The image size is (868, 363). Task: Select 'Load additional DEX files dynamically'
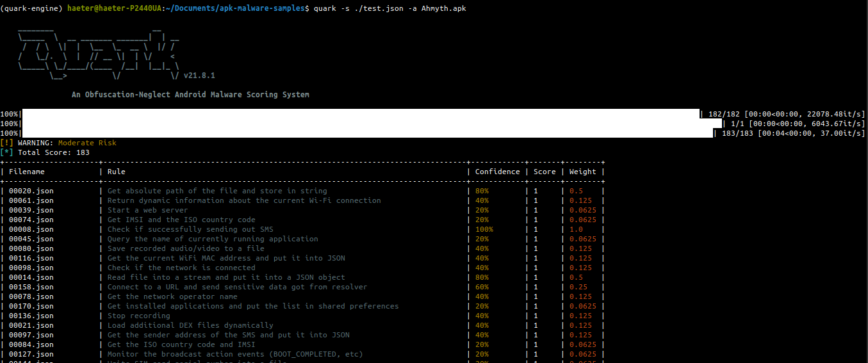pos(190,325)
